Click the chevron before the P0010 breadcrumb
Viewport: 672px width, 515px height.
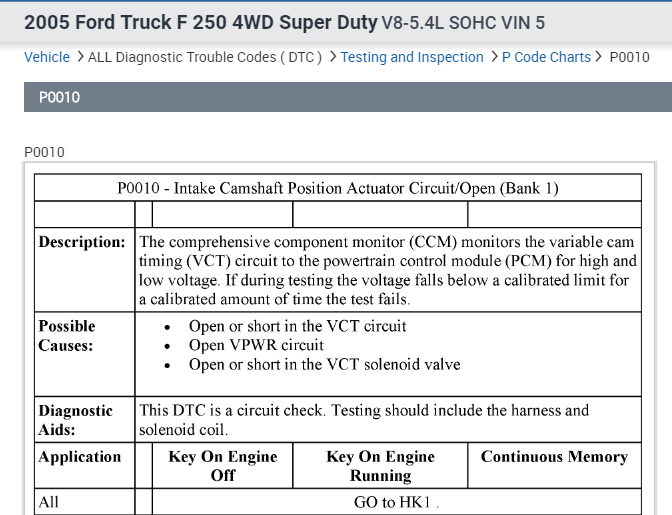pyautogui.click(x=600, y=57)
